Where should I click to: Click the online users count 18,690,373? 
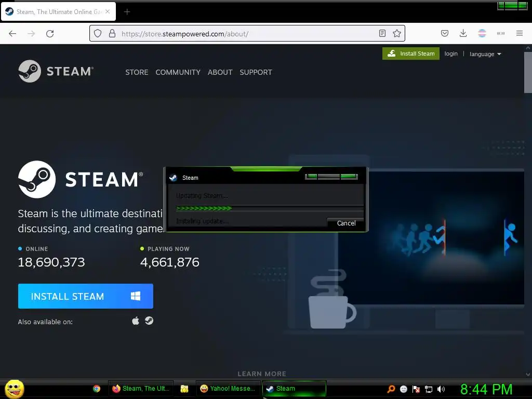tap(51, 262)
